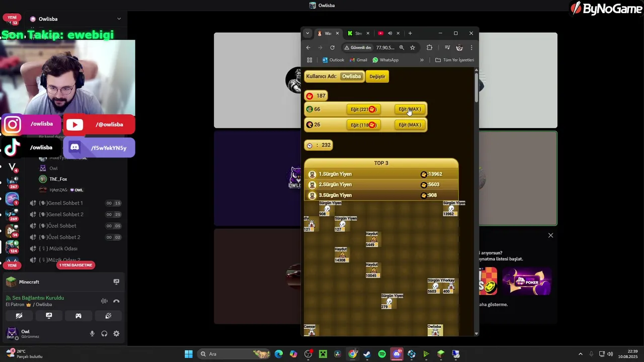Open the Poker activity thumbnail

pyautogui.click(x=527, y=281)
